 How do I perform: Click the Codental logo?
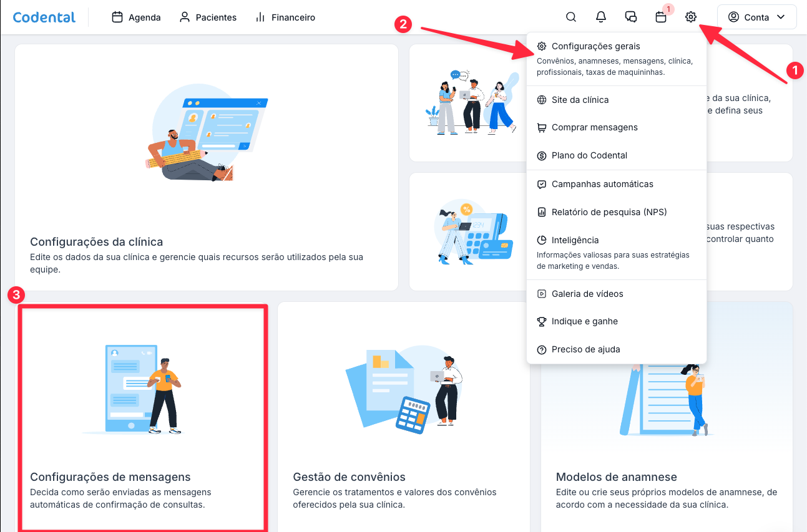[44, 17]
